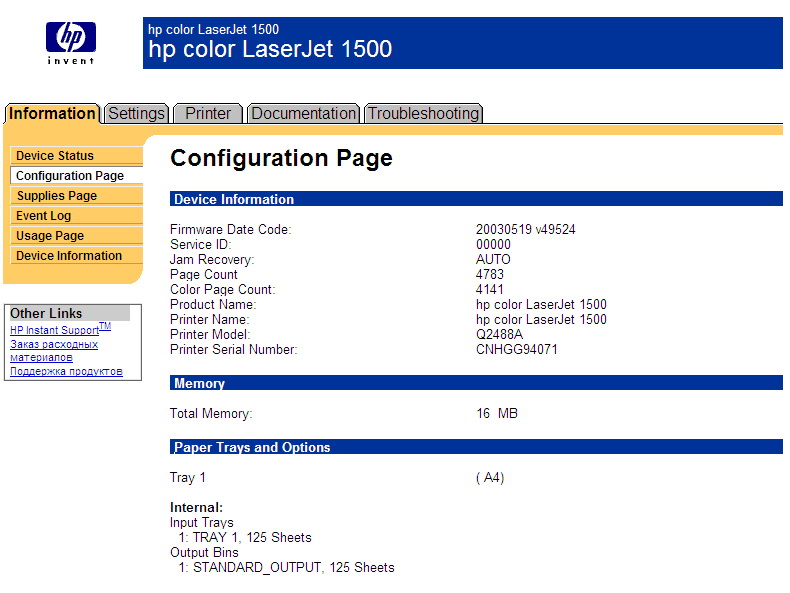Click the large hp color LaserJet 1500 banner title
790x593 pixels.
point(270,49)
